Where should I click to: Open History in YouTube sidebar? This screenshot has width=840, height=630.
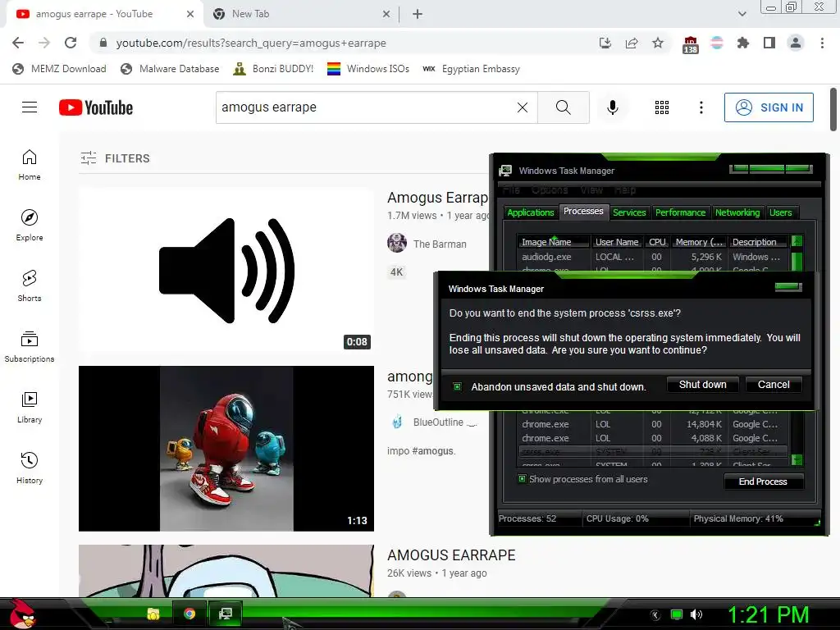(30, 468)
